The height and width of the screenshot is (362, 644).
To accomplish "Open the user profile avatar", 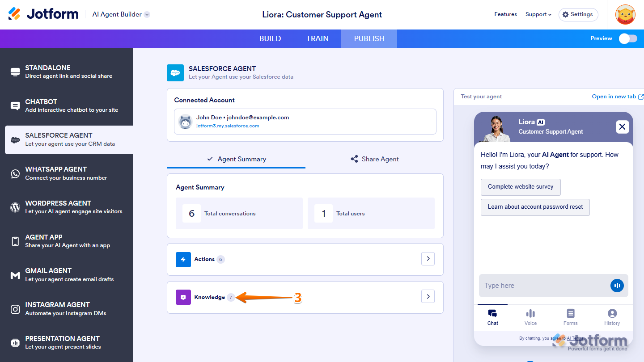I will click(x=625, y=15).
